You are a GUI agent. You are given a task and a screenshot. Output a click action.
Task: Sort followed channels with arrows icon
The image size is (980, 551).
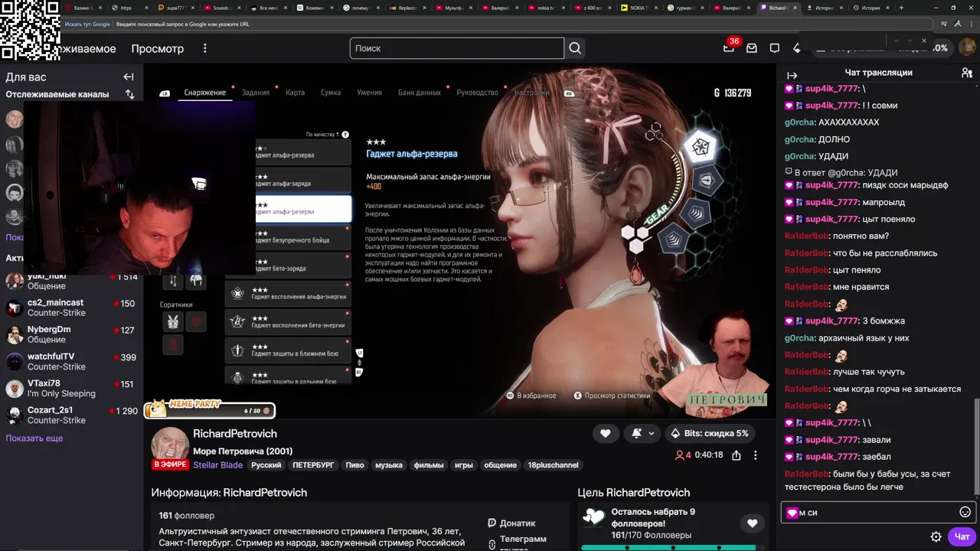point(129,94)
